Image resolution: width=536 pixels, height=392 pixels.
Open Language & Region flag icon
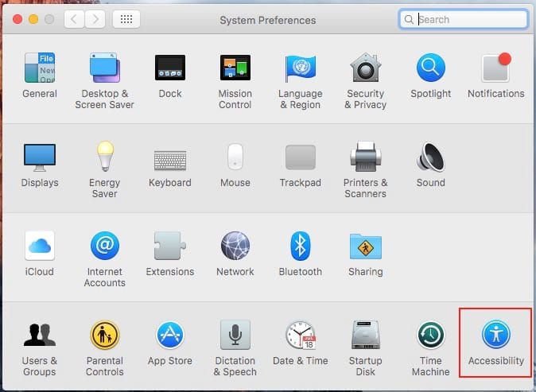point(300,68)
